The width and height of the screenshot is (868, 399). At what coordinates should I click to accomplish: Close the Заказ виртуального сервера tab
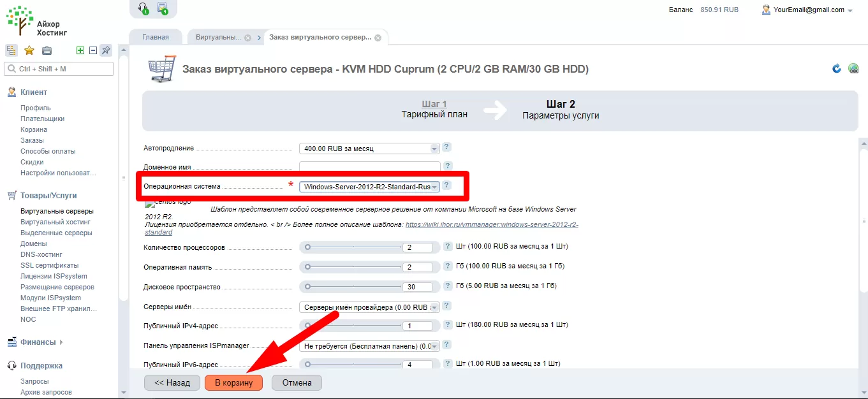click(x=378, y=38)
